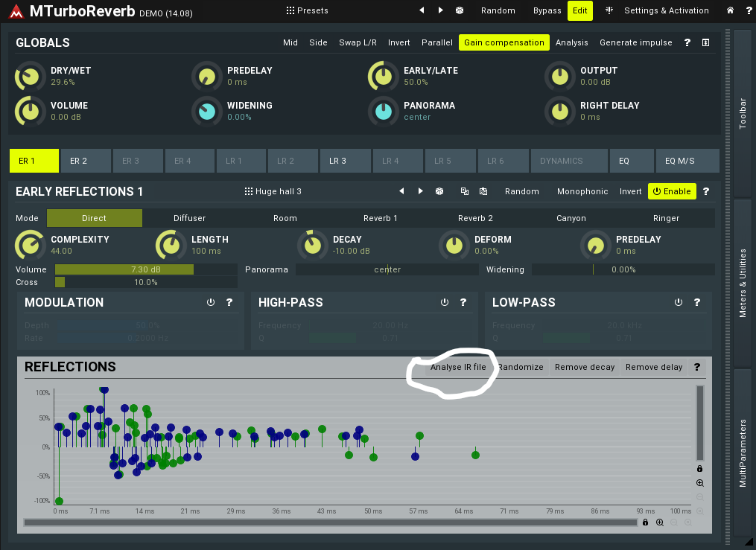The image size is (756, 550).
Task: Zoom in vertically on the Reflections graph
Action: coord(700,483)
